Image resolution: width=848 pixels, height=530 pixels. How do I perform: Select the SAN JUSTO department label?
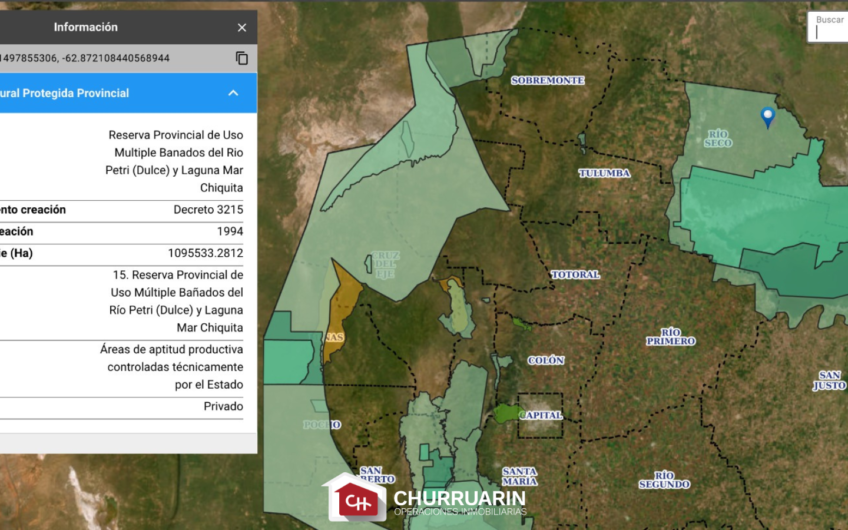(830, 380)
